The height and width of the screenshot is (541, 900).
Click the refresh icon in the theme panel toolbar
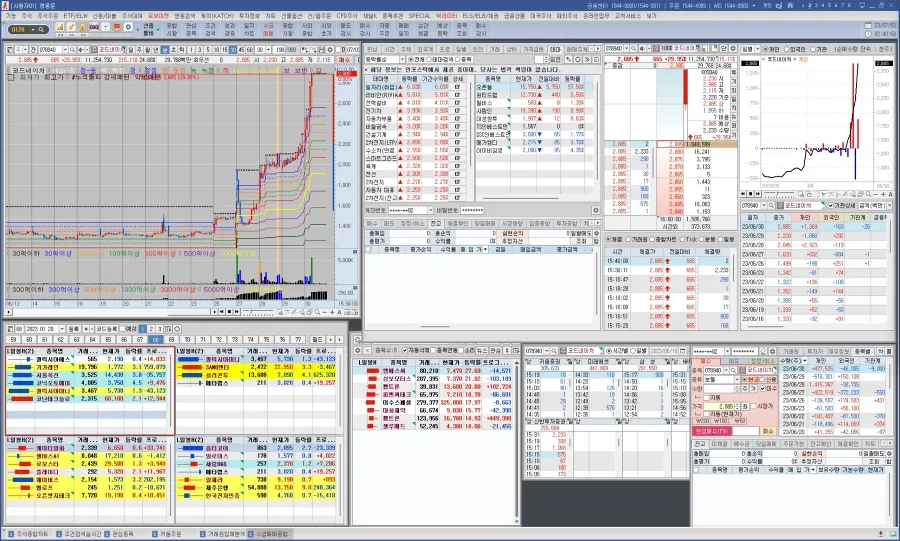pyautogui.click(x=578, y=59)
